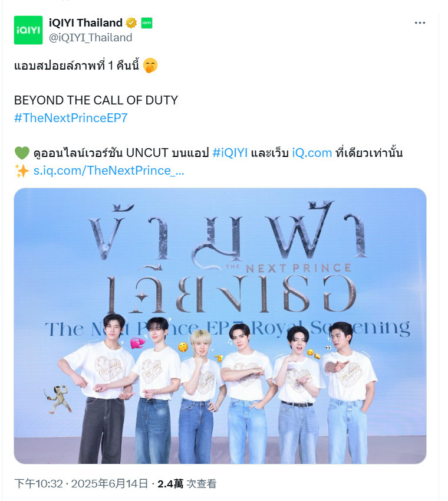Open the green iQIYI profile avatar

[28, 30]
